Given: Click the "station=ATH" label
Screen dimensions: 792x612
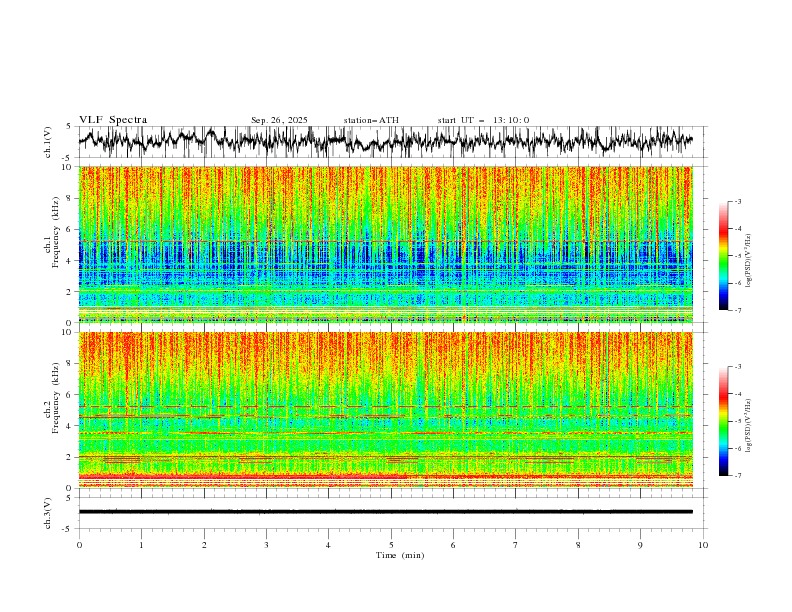Looking at the screenshot, I should pos(371,120).
